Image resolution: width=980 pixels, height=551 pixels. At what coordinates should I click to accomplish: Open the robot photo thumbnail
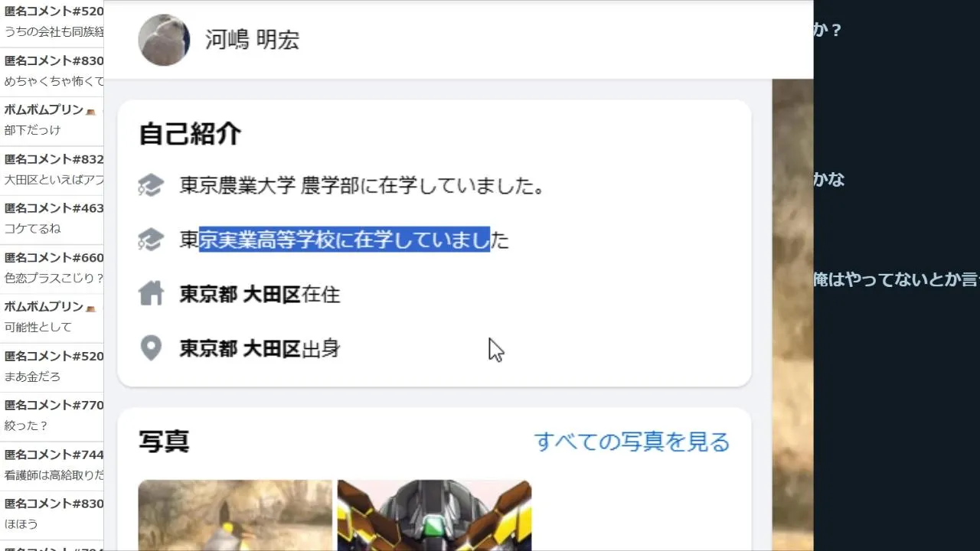click(434, 515)
